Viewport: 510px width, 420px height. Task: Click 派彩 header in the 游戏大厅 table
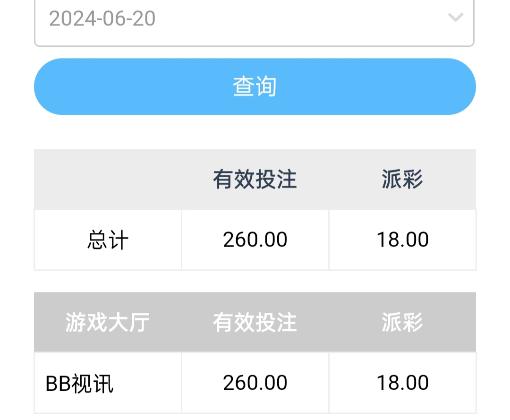[x=402, y=323]
